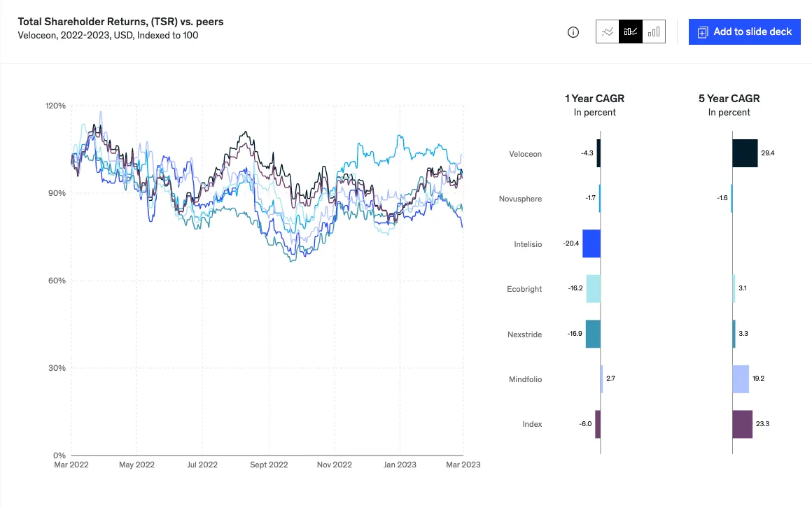812x508 pixels.
Task: Select the Index purple 5 Year CAGR bar
Action: coord(742,424)
